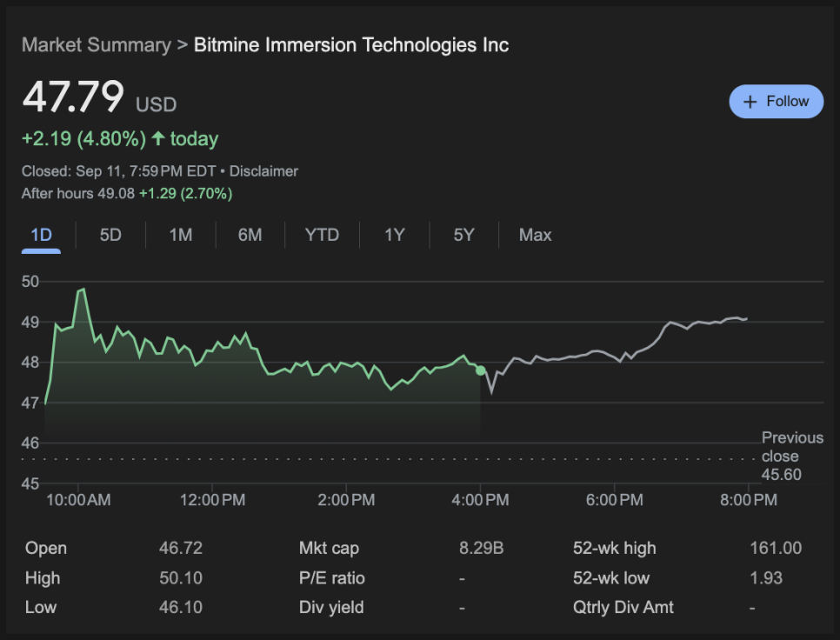Click the P/E ratio label
Image resolution: width=840 pixels, height=640 pixels.
pyautogui.click(x=332, y=578)
